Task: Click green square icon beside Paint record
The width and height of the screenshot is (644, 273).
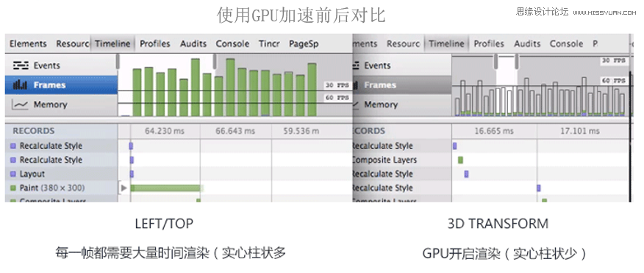Action: (13, 188)
